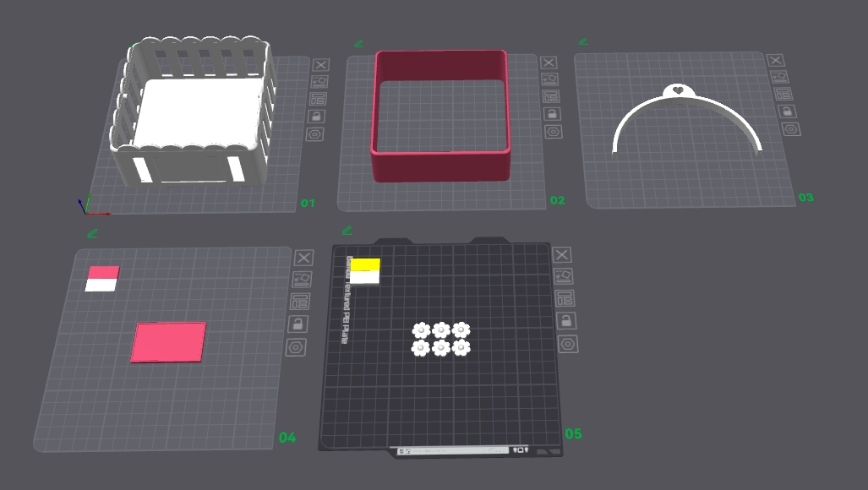Screen dimensions: 868x490
Task: Toggle the lock on plate 05
Action: pos(566,321)
